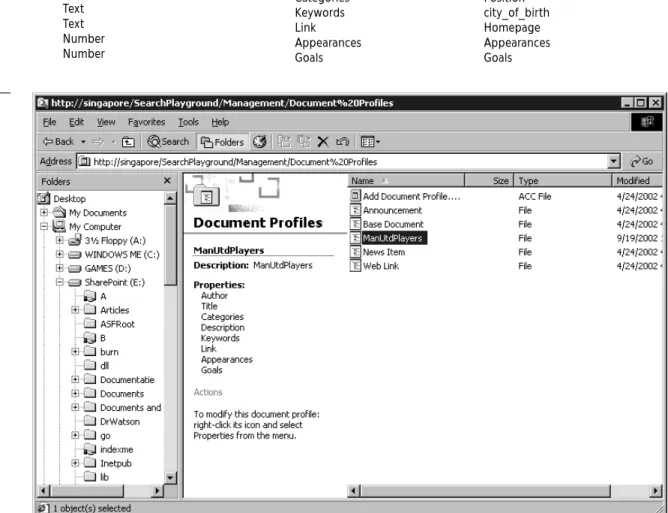Viewport: 668px width, 513px height.
Task: Click the My Computer icon in tree
Action: [59, 226]
